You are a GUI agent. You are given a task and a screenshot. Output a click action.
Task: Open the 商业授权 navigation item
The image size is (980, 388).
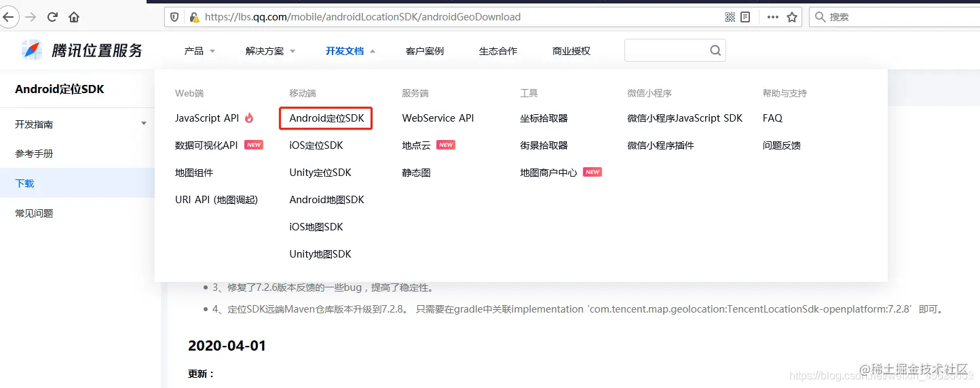[x=571, y=51]
